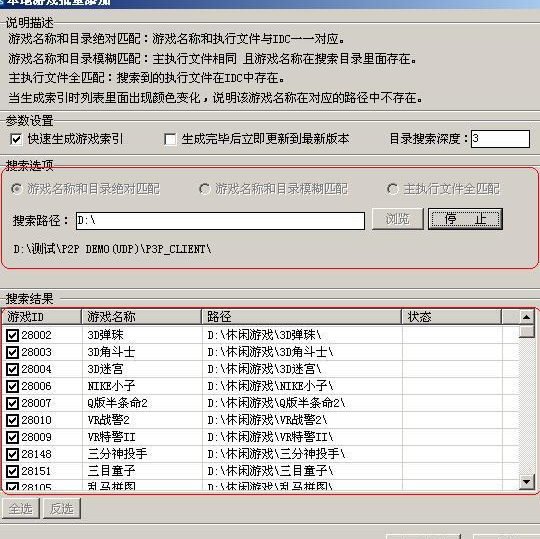Focus the 搜索路径 input field
Image resolution: width=540 pixels, height=539 pixels.
tap(220, 221)
